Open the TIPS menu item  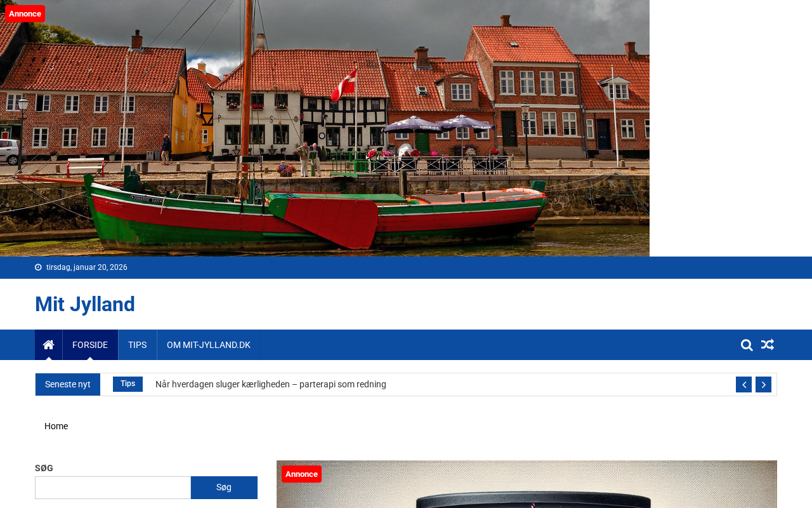(x=137, y=345)
